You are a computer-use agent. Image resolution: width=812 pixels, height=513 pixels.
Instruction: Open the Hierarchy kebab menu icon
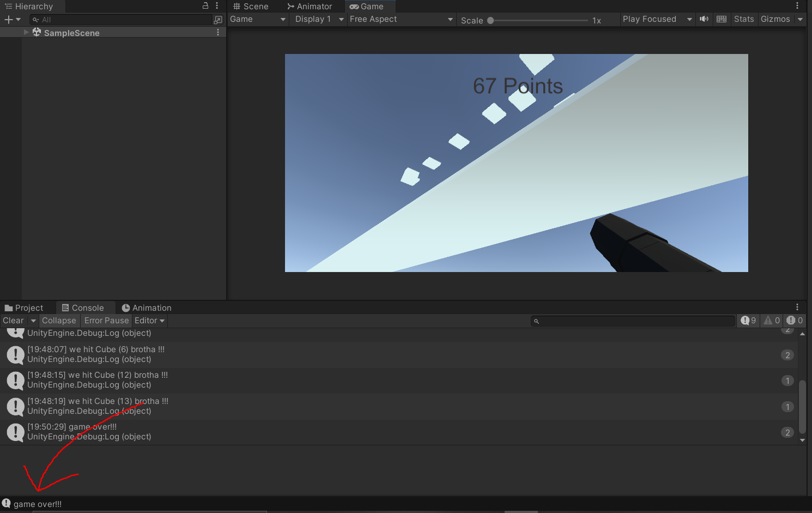pos(217,5)
